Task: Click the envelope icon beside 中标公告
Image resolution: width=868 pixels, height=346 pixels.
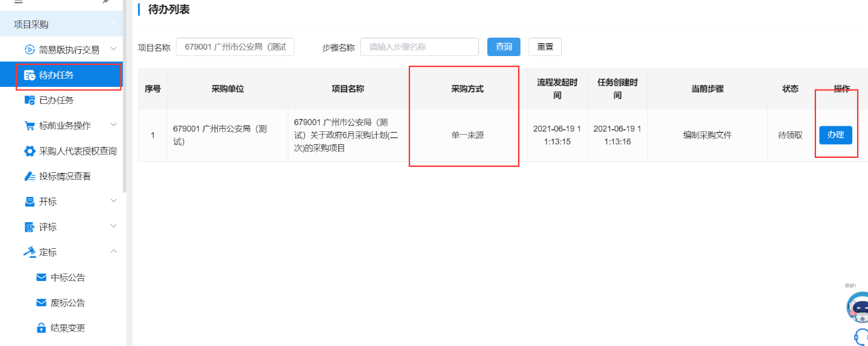Action: tap(41, 278)
